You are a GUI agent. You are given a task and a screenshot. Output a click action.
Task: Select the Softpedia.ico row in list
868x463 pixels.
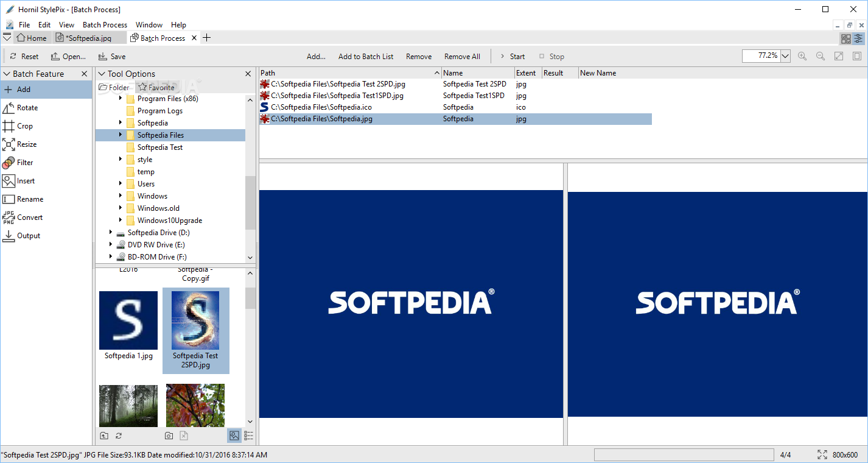point(455,107)
